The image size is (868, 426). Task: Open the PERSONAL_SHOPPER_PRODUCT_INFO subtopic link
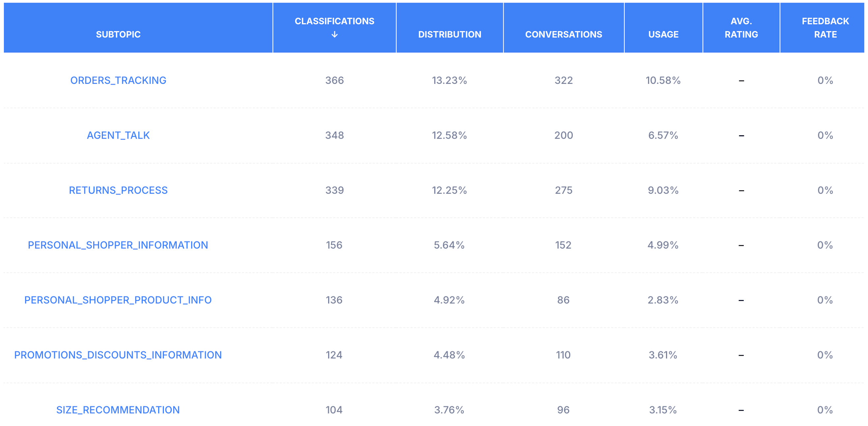(x=118, y=300)
